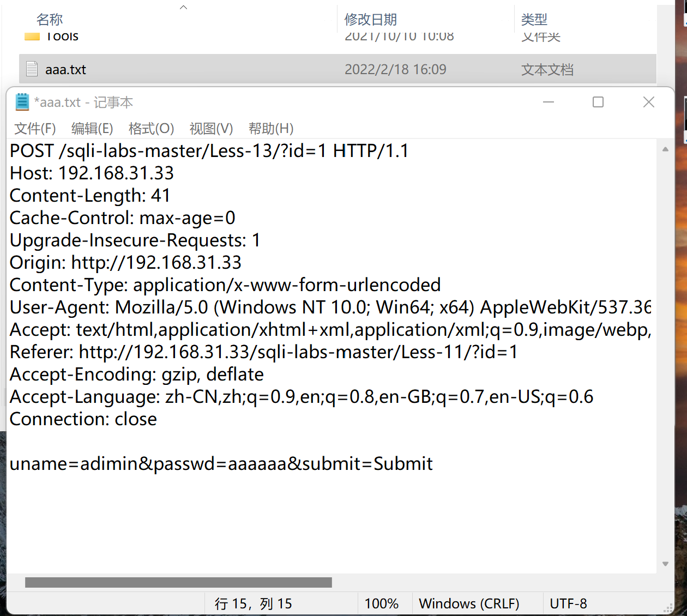Image resolution: width=687 pixels, height=616 pixels.
Task: Click inside the HTTP request text area
Action: click(327, 354)
